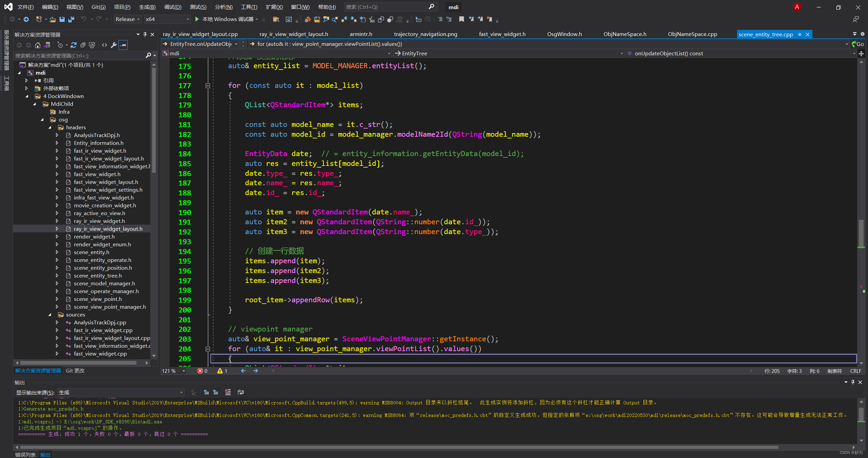Switch to ObjNameSpace.cpp tab
The image size is (868, 458).
click(692, 34)
